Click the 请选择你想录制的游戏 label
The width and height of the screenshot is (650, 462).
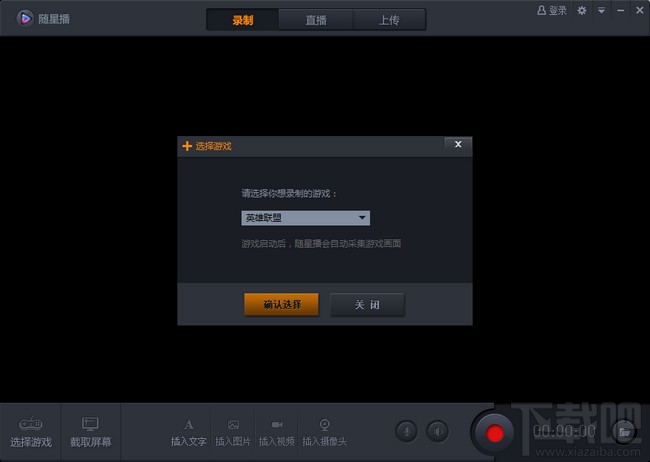click(289, 193)
